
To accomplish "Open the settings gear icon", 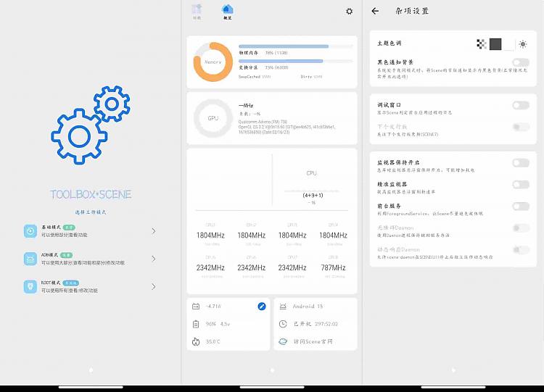I will pos(349,12).
